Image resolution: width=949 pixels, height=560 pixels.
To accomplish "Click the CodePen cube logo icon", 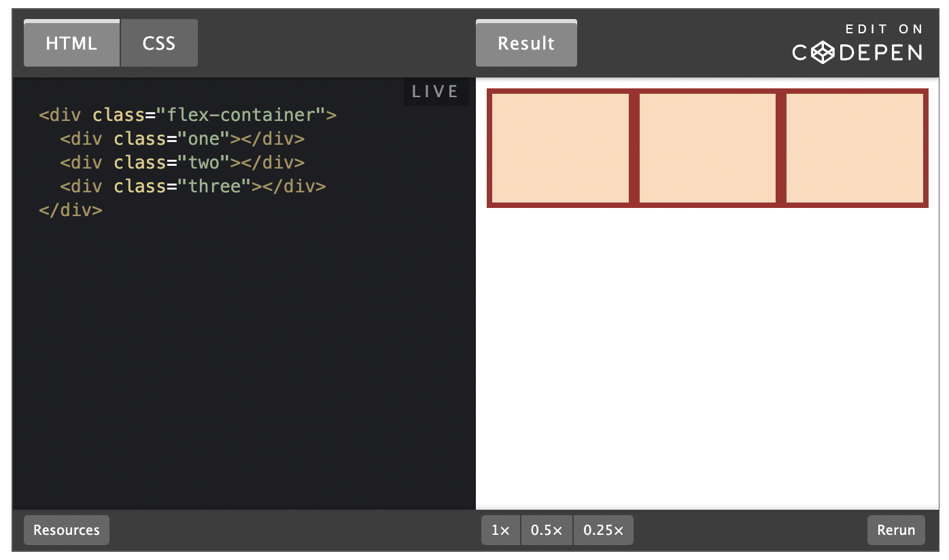I will pos(823,52).
